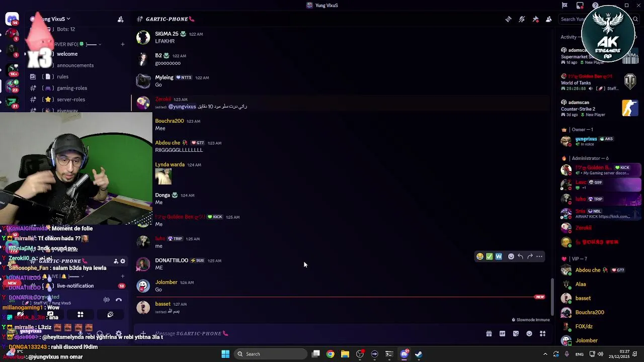Open basset in VIP member list
The height and width of the screenshot is (362, 644).
(601, 298)
